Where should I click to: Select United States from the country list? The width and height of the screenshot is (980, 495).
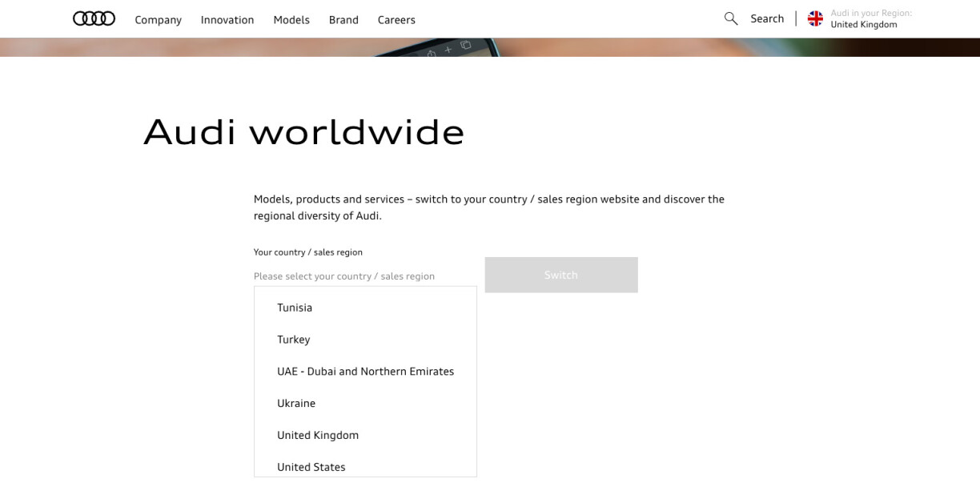(x=311, y=467)
